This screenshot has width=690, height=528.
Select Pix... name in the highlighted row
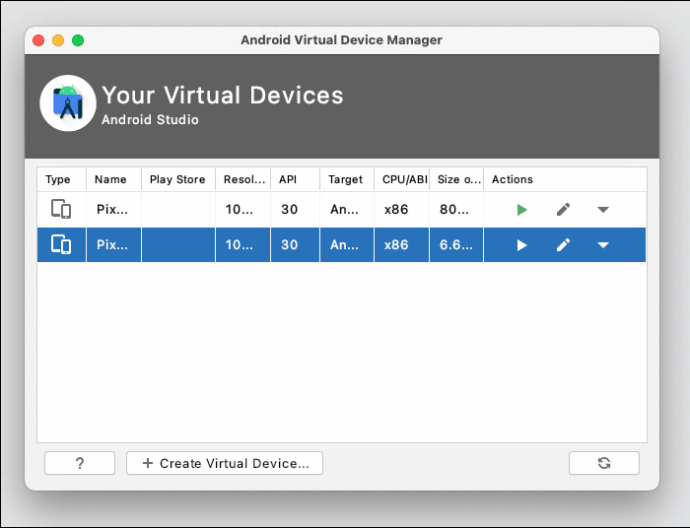click(x=112, y=245)
